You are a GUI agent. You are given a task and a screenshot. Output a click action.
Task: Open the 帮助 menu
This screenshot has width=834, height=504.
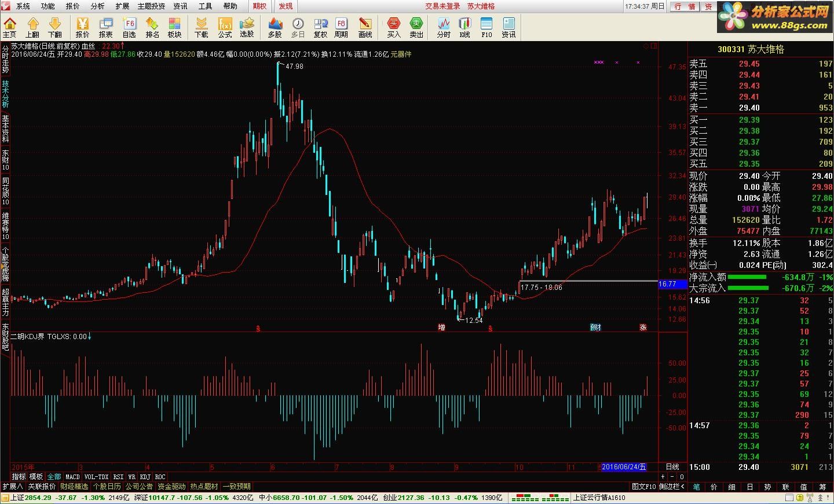tap(230, 6)
